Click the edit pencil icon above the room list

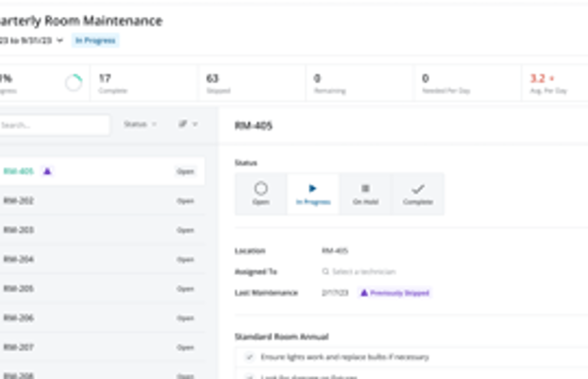[183, 124]
